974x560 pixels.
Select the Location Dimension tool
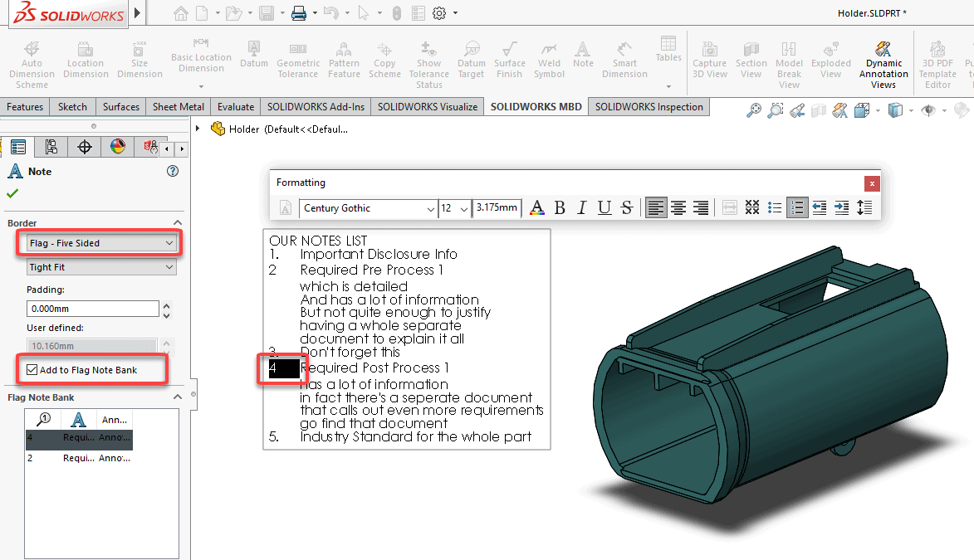[x=86, y=60]
